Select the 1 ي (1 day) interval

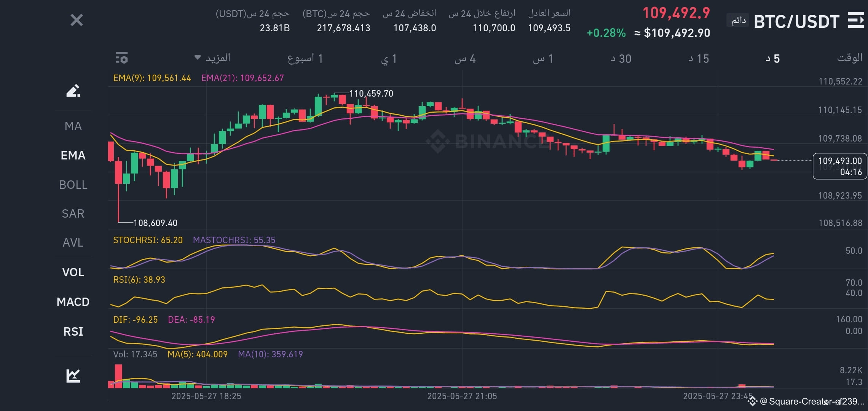389,59
